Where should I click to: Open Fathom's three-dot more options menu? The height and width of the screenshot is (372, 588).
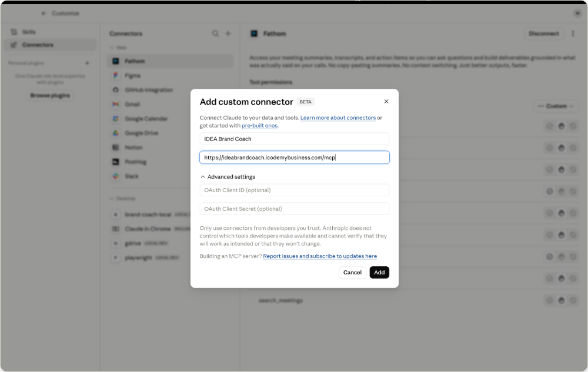pyautogui.click(x=573, y=33)
